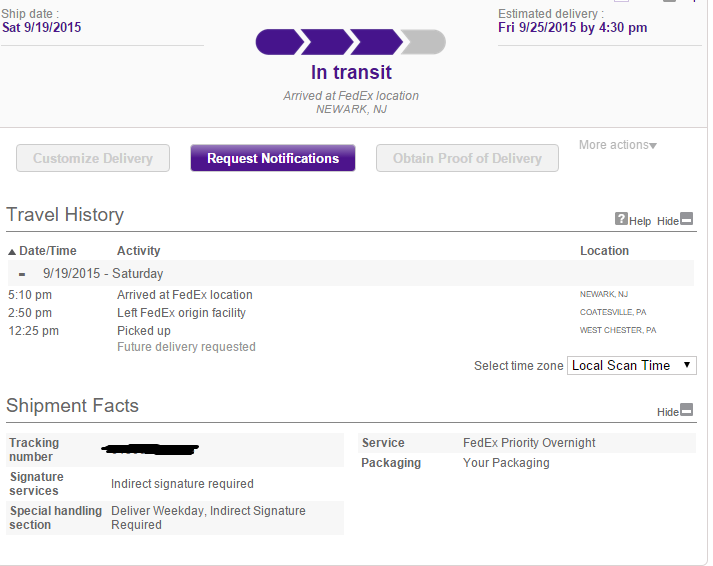Click the 5:10 pm Arrived at FedEx row
713x566 pixels.
pyautogui.click(x=184, y=295)
